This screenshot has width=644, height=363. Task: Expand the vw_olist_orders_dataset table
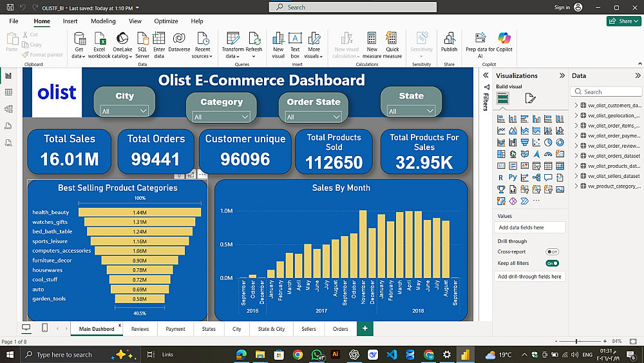pyautogui.click(x=576, y=156)
